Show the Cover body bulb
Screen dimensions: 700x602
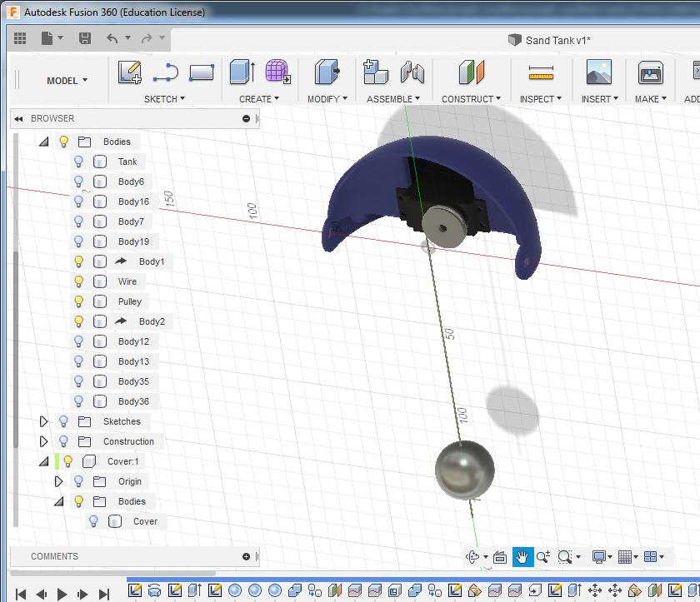(93, 521)
